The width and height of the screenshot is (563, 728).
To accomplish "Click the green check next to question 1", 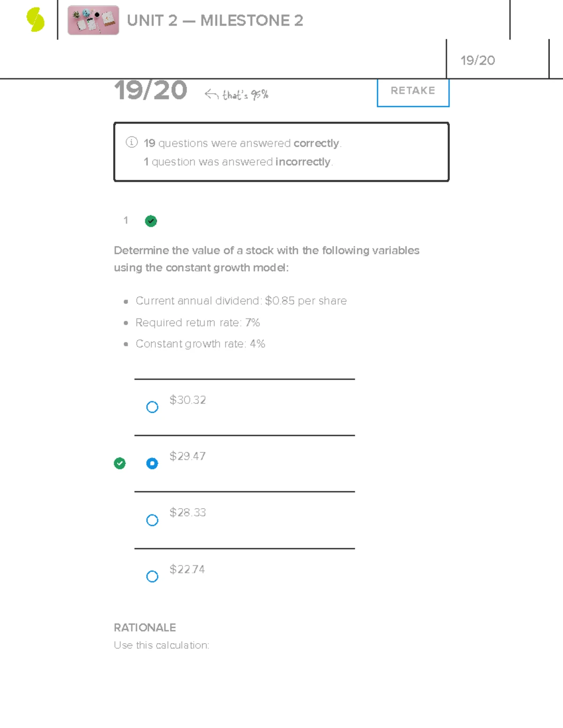I will coord(151,221).
